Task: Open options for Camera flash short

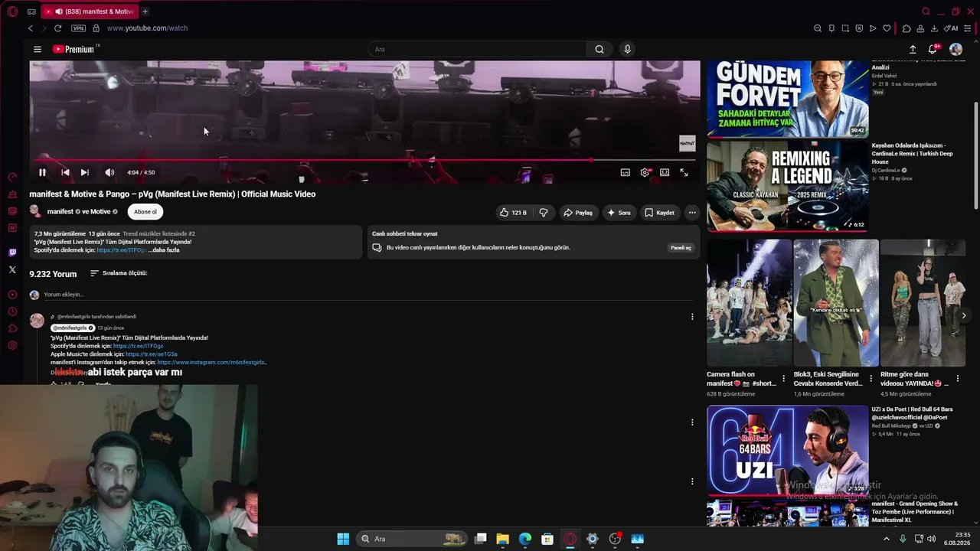Action: click(x=783, y=379)
